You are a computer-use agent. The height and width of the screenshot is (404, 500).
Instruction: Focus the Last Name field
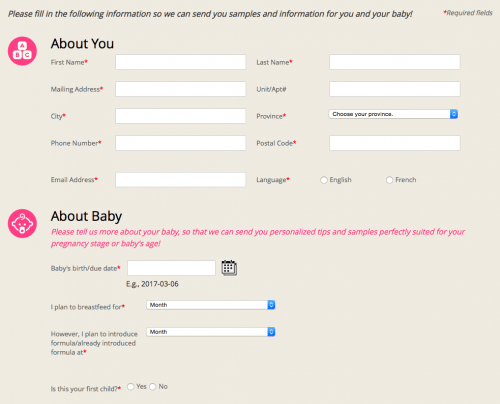[x=395, y=62]
